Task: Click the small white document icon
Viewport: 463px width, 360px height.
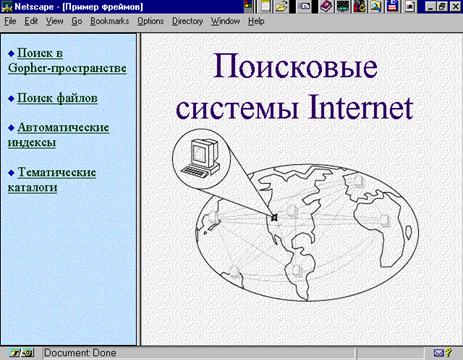Action: click(411, 7)
